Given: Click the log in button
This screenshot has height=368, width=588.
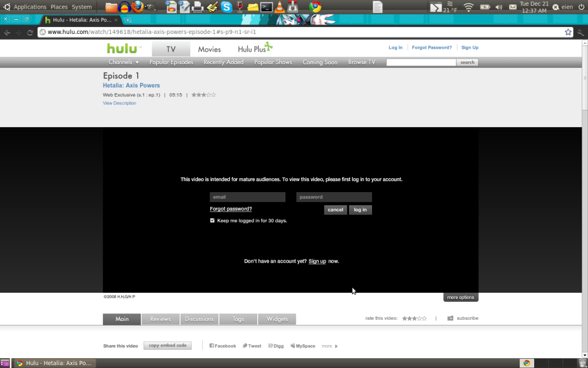Looking at the screenshot, I should tap(361, 209).
